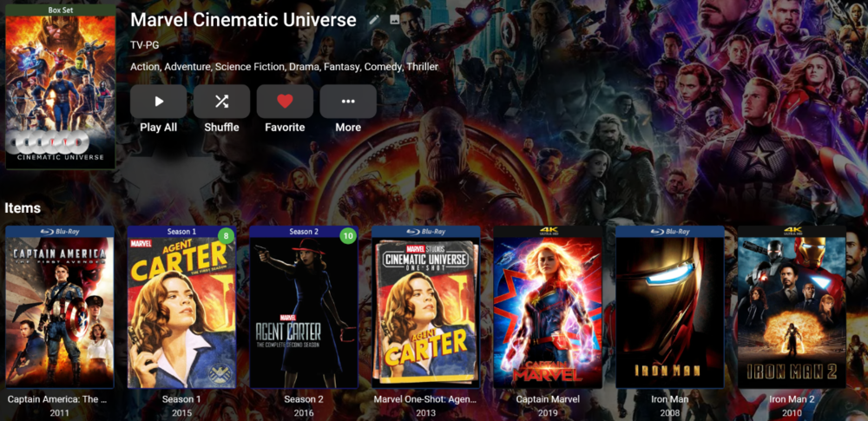Toggle the Favorite heart button
The width and height of the screenshot is (868, 421).
[285, 102]
